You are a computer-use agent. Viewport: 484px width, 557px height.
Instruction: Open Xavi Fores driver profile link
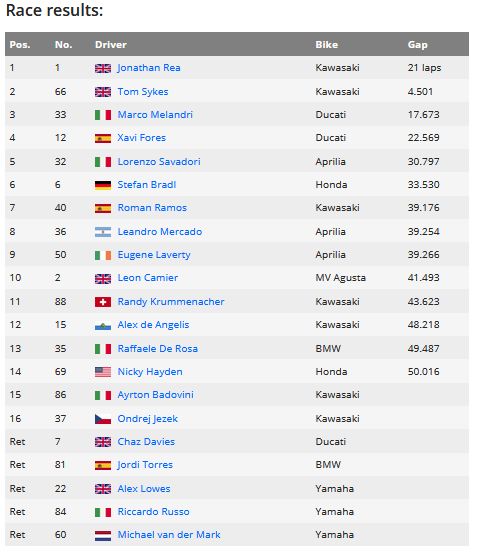click(141, 138)
